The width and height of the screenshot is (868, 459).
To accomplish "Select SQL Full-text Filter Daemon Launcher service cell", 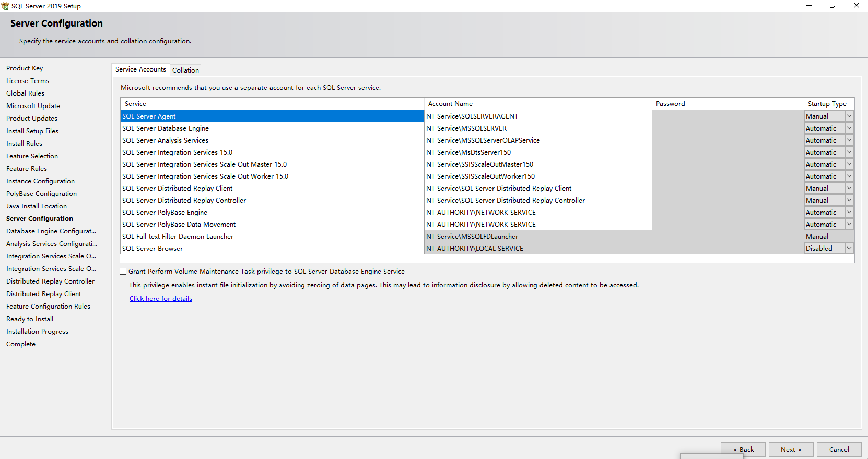I will pyautogui.click(x=272, y=236).
